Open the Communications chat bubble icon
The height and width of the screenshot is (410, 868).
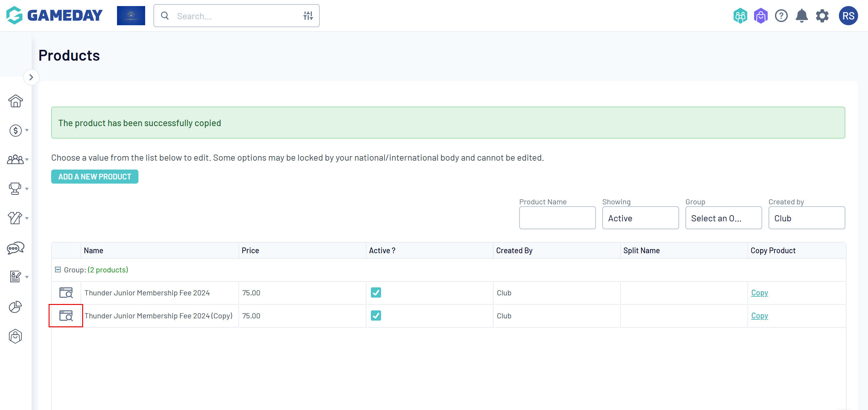[15, 248]
